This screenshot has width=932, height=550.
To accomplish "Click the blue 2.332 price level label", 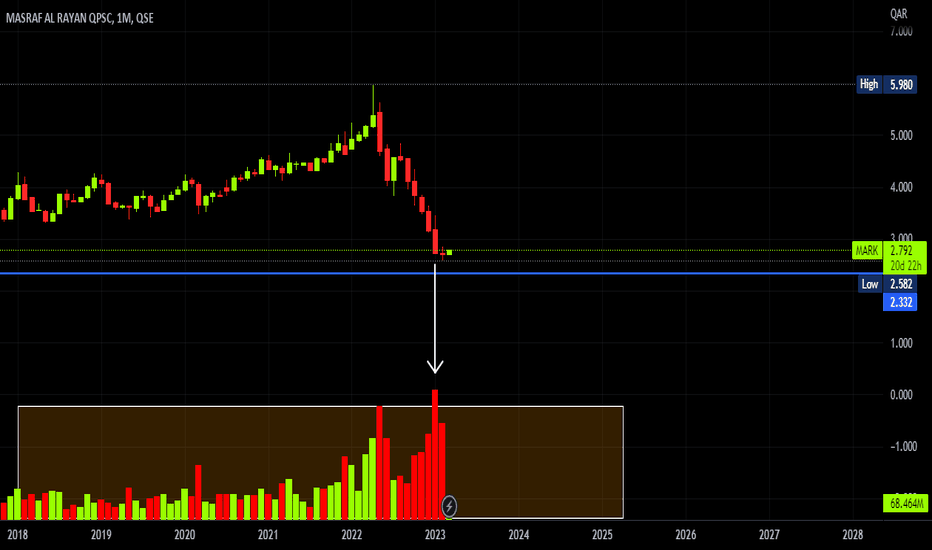I will point(900,302).
